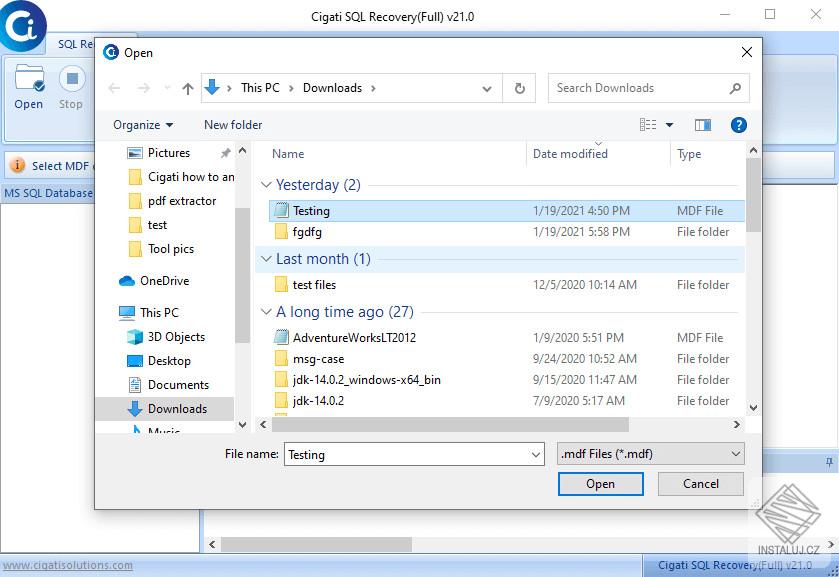Viewport: 839px width, 577px height.
Task: Click the 3D Objects cube icon
Action: click(135, 337)
